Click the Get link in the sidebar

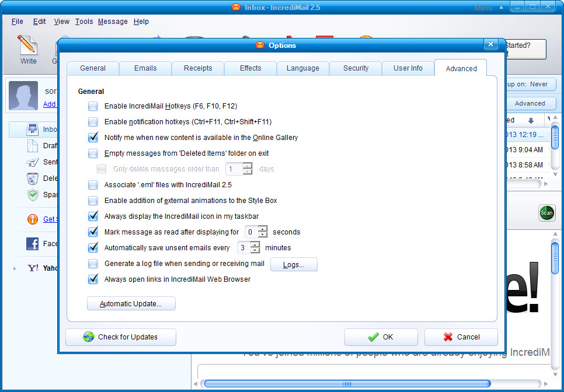click(x=50, y=219)
